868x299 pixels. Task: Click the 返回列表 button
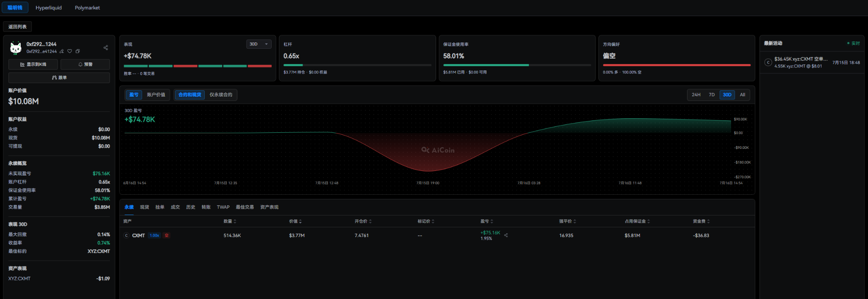pos(17,27)
